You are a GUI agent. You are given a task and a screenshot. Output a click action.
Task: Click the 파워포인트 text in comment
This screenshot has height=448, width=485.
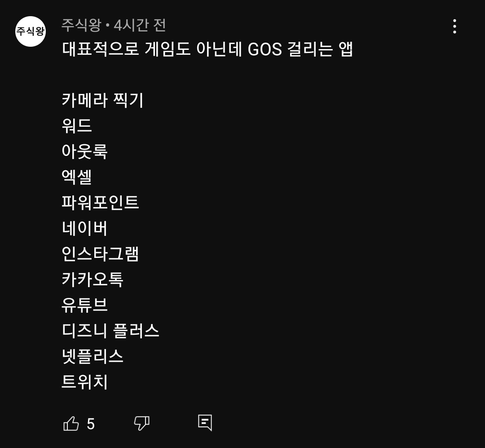point(100,203)
